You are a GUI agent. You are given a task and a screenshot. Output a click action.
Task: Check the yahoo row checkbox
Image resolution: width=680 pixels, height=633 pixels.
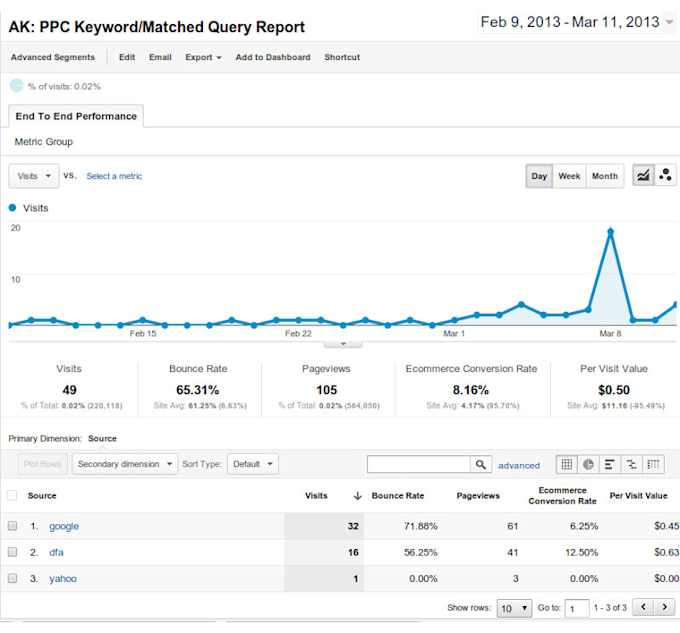(12, 578)
